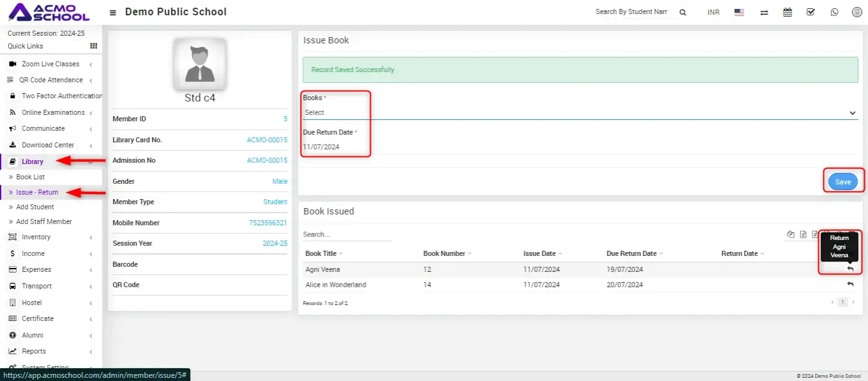This screenshot has width=868, height=381.
Task: Click the student search magnifier icon
Action: (x=683, y=12)
